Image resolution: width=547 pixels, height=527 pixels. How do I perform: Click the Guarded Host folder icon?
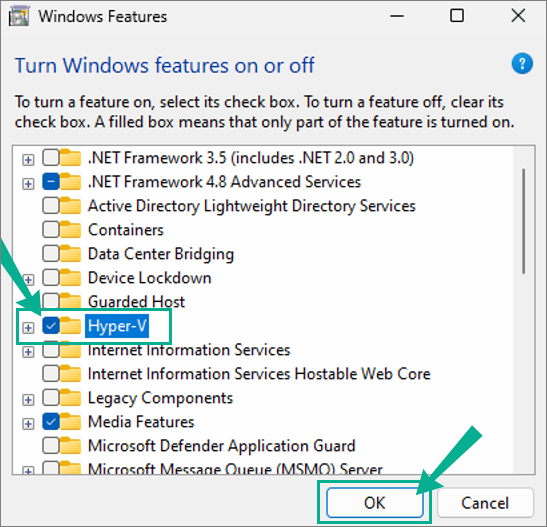(x=71, y=301)
